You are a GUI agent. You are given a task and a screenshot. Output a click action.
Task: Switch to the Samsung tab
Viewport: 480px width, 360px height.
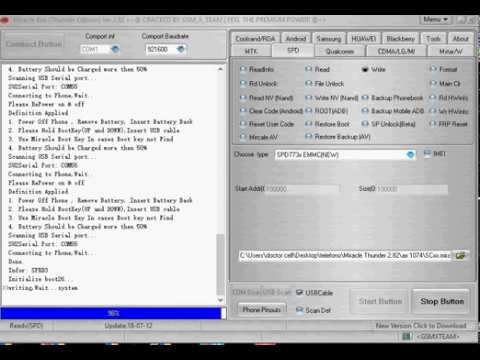(x=329, y=39)
